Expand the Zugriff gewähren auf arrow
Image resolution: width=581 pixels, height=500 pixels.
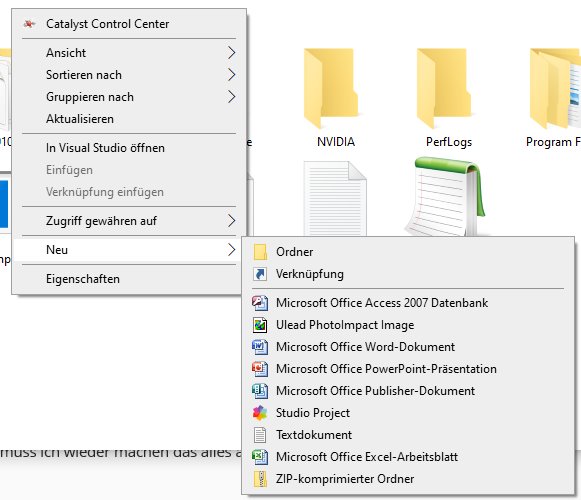click(x=232, y=221)
